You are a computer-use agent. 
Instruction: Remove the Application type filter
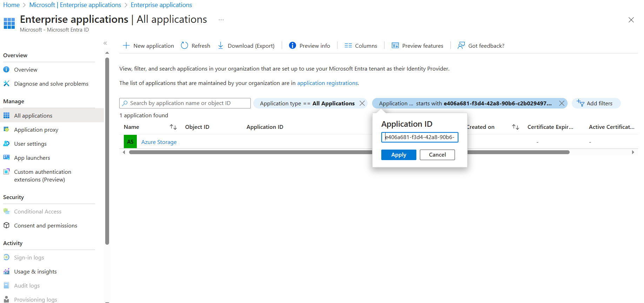click(x=362, y=103)
